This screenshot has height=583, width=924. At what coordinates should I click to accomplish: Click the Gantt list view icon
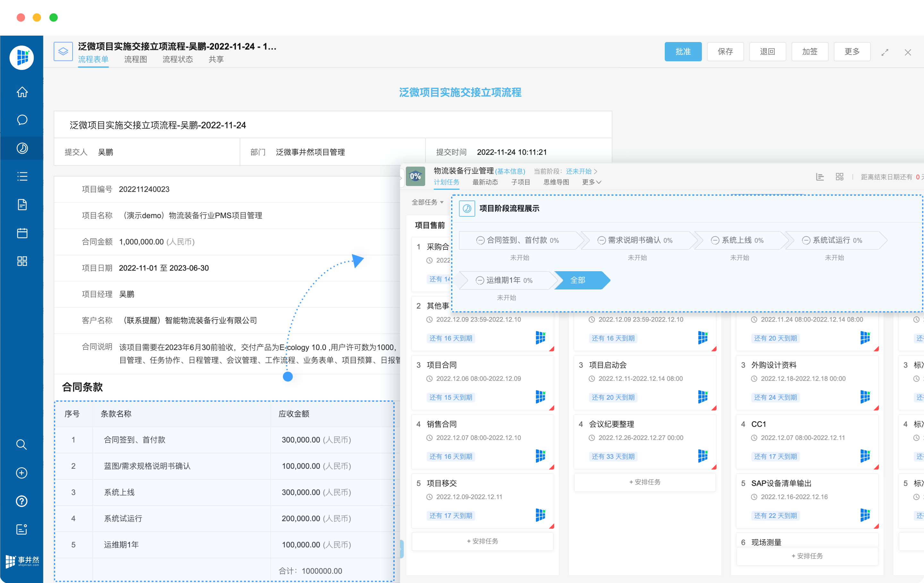click(x=820, y=176)
